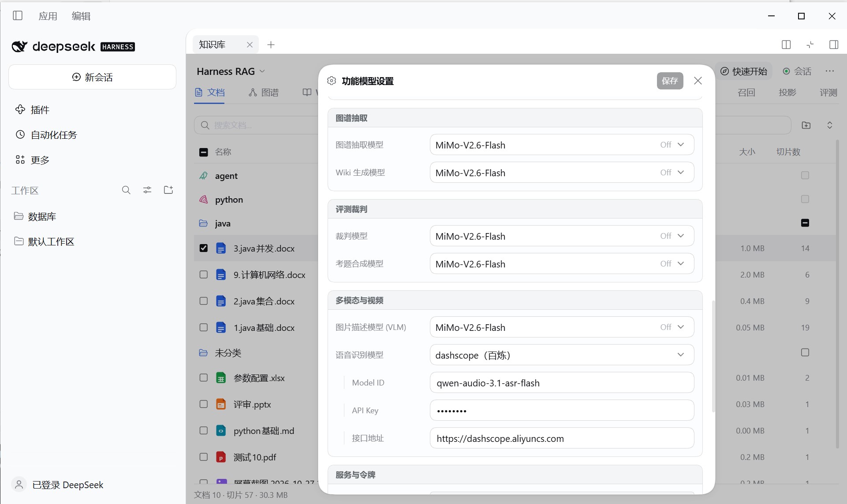Click the logged-in DeepSeek account avatar
The image size is (847, 504).
tap(19, 485)
